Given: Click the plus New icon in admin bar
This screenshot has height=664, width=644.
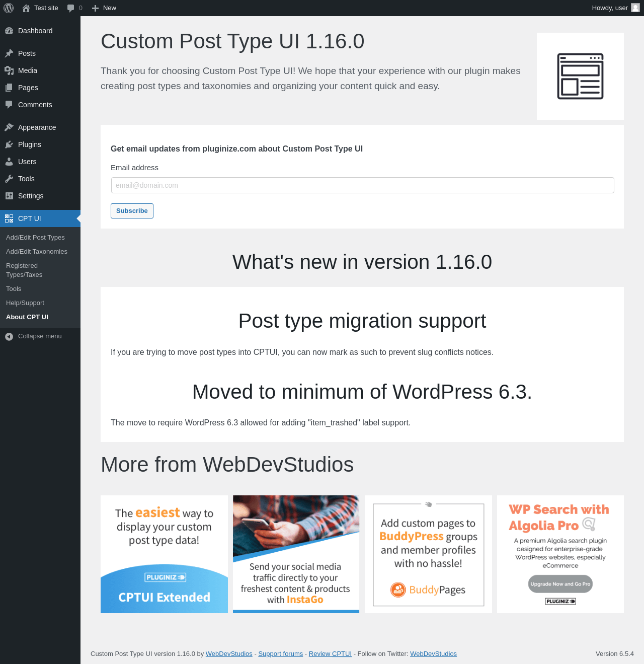Looking at the screenshot, I should pyautogui.click(x=95, y=8).
